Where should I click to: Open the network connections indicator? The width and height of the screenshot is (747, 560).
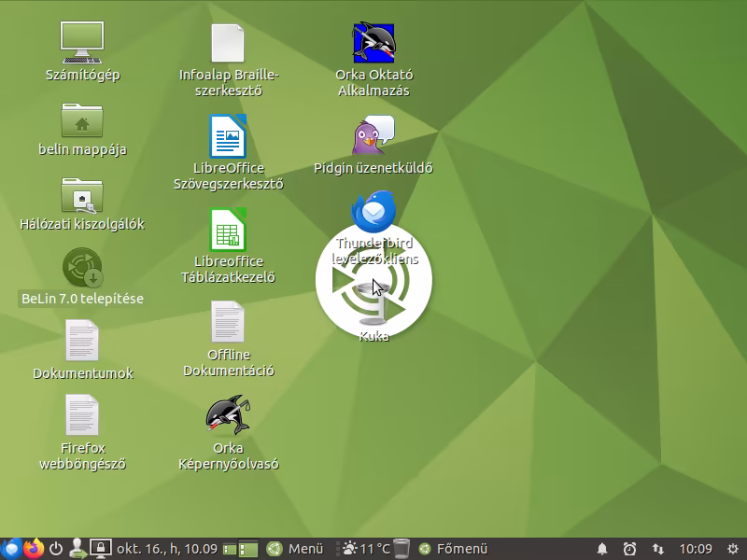point(658,549)
